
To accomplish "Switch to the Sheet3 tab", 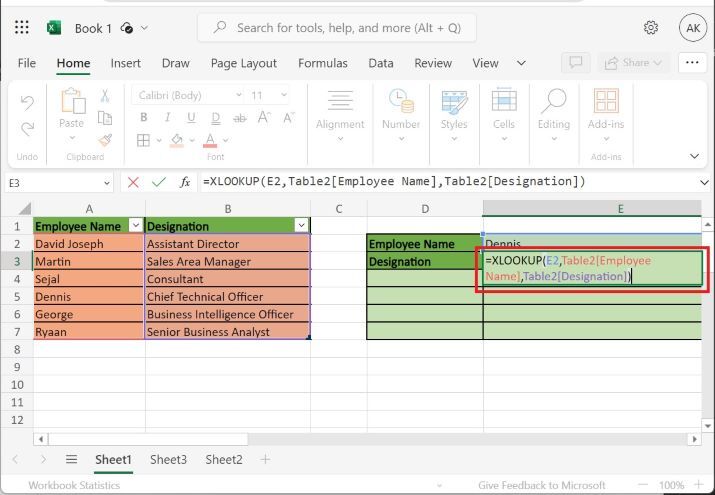I will 168,459.
